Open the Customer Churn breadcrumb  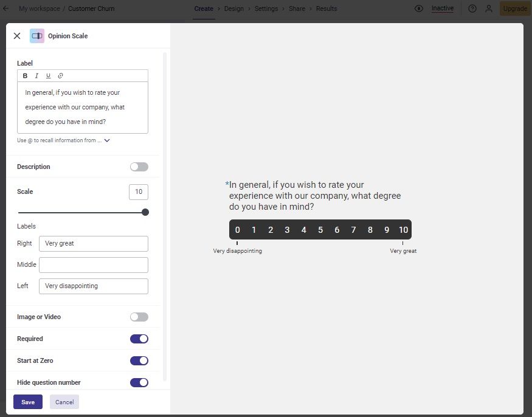[x=91, y=9]
